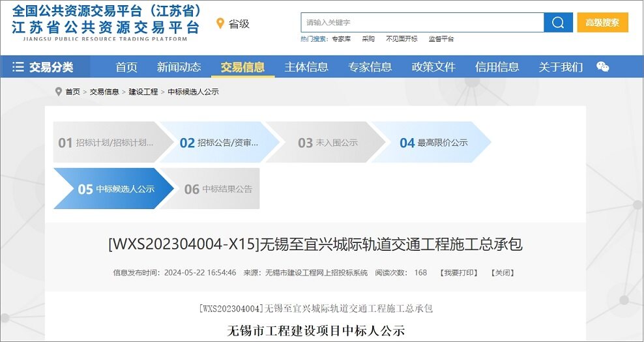
Task: Switch to step 04 最高限价公示
Action: tap(433, 143)
